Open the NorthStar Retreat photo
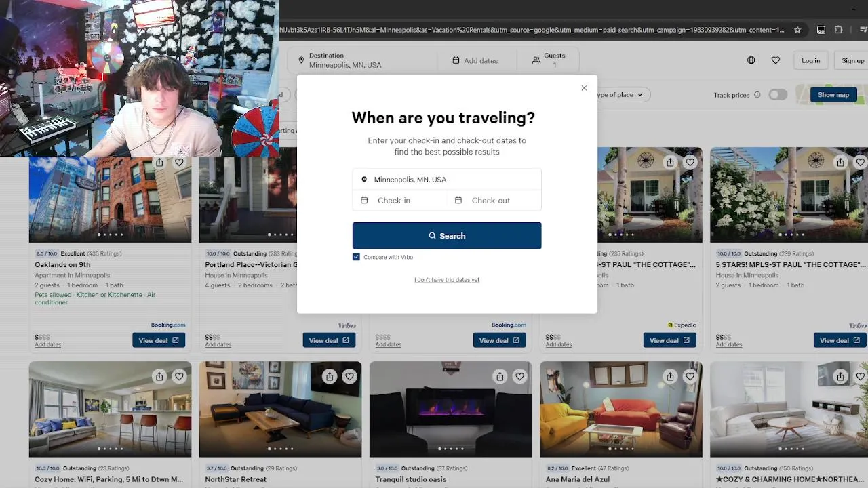The image size is (868, 488). tap(280, 409)
